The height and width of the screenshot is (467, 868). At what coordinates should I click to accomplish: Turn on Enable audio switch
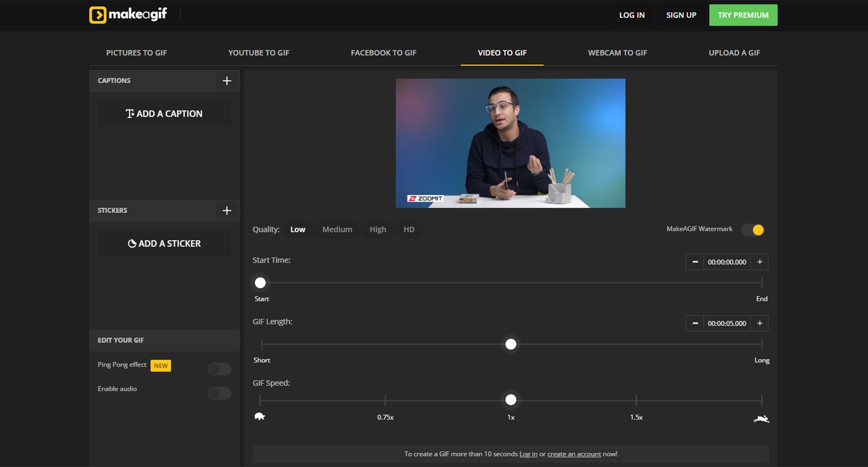click(219, 393)
